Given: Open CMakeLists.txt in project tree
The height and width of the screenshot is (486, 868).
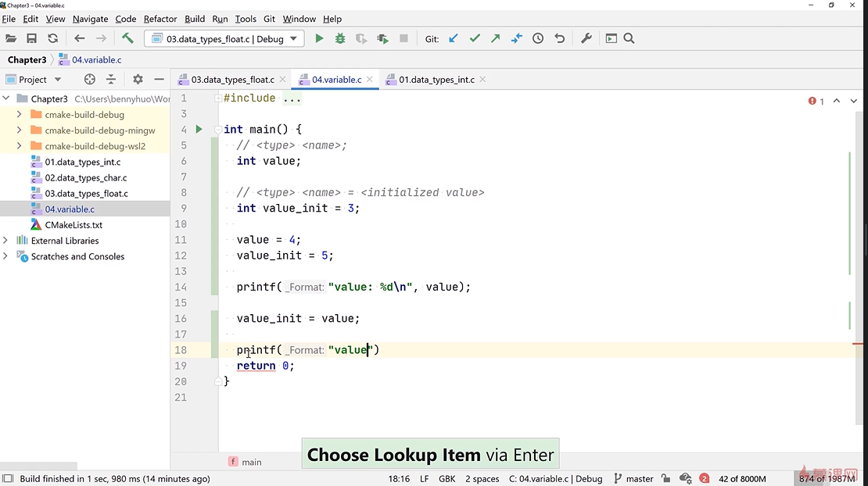Looking at the screenshot, I should click(74, 225).
